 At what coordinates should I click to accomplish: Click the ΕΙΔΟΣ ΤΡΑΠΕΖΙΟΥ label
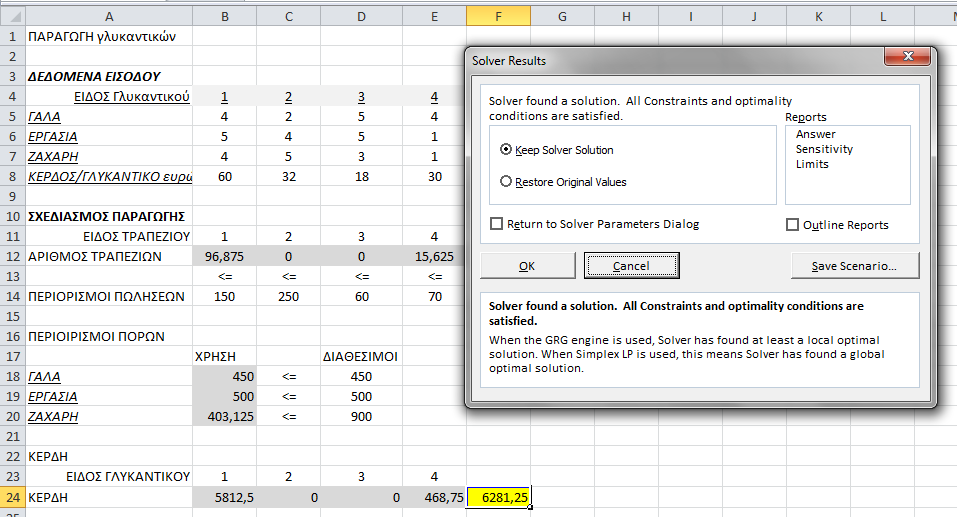click(x=109, y=237)
